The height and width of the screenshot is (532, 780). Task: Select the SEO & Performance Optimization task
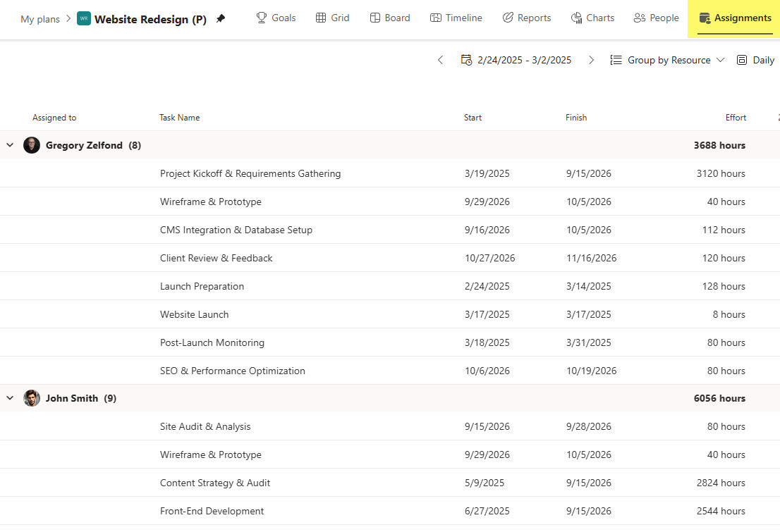(x=232, y=371)
